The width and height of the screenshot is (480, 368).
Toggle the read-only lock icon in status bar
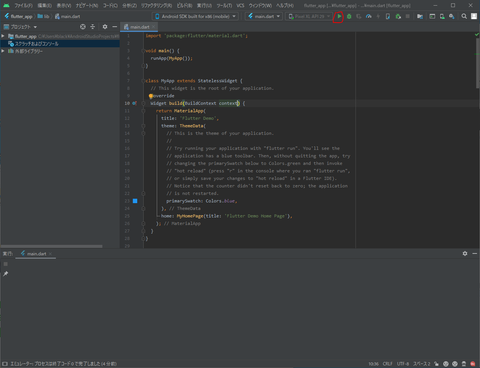click(436, 364)
